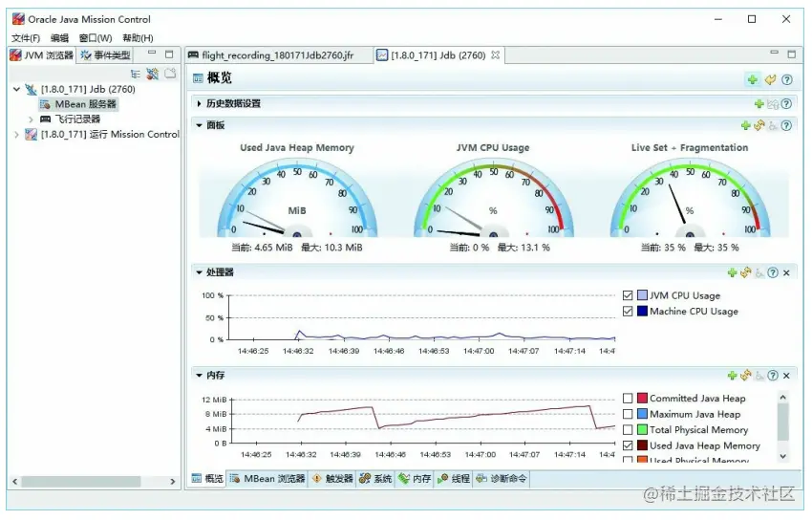The height and width of the screenshot is (520, 812).
Task: Click refresh arrows icon in 处理器 section
Action: [746, 272]
